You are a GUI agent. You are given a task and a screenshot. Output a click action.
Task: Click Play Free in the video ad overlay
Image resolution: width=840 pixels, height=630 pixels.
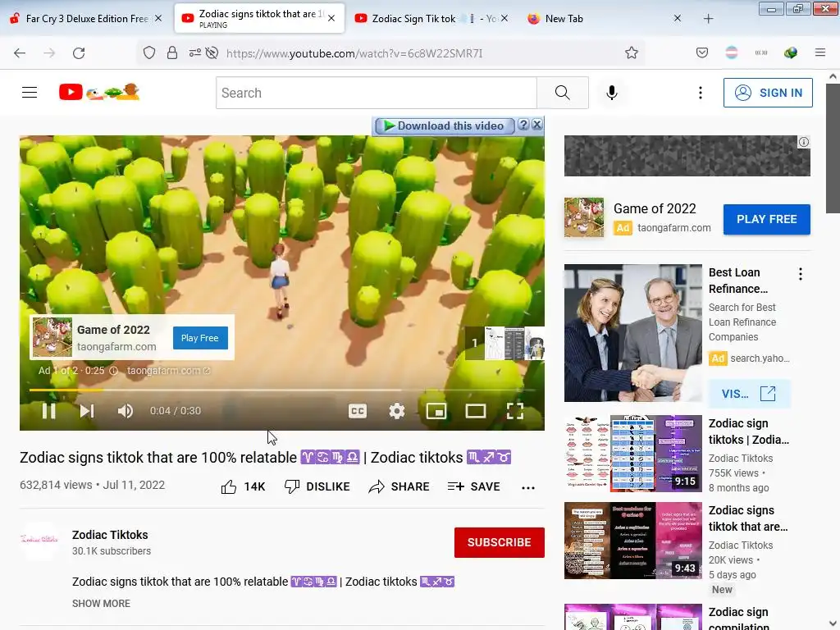pyautogui.click(x=200, y=338)
